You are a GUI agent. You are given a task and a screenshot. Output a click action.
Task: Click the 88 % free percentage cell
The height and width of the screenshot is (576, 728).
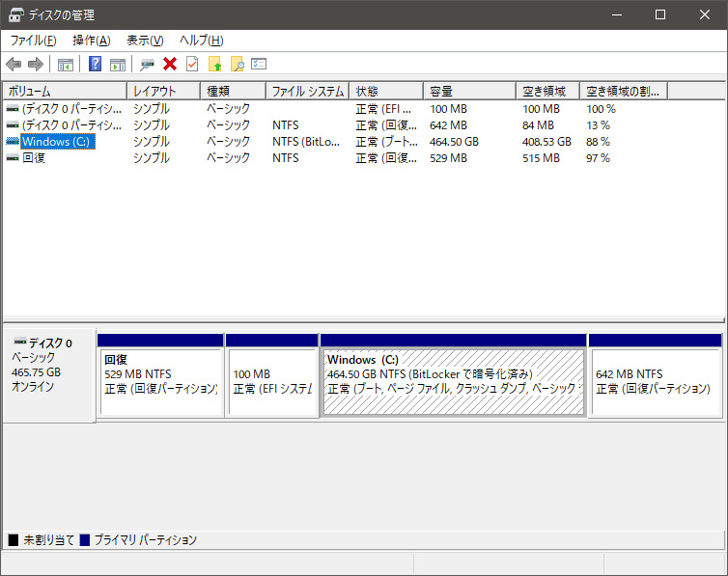[x=598, y=142]
